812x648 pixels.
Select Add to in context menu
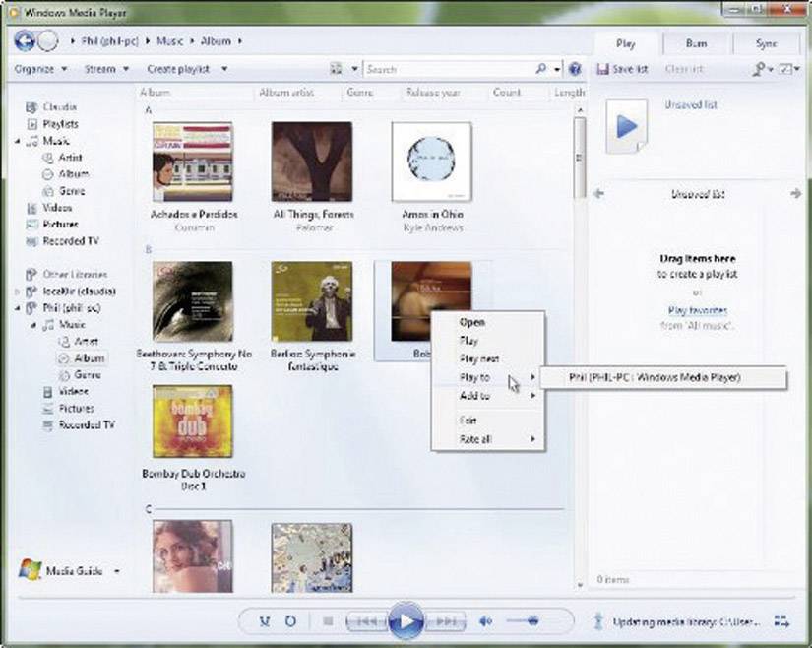488,396
